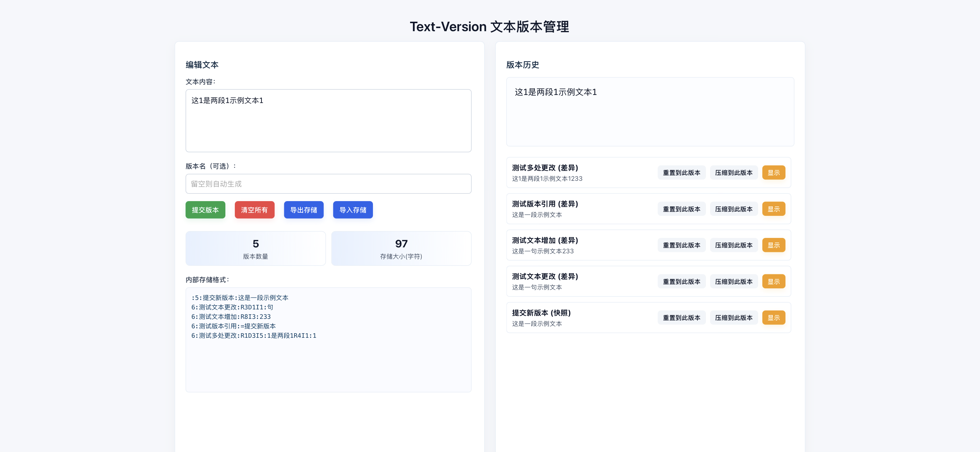The width and height of the screenshot is (980, 452).
Task: Click the 导入存储 button
Action: tap(352, 210)
